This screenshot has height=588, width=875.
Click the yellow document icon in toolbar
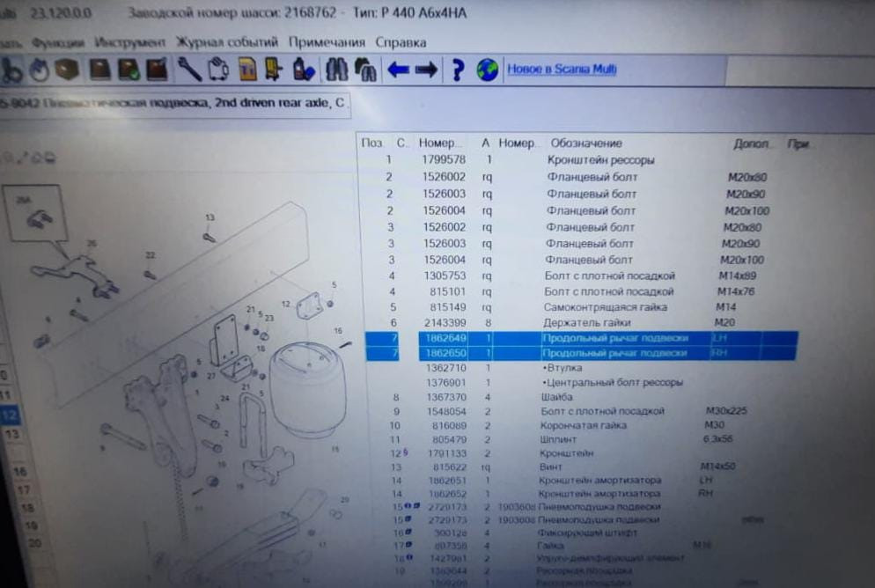pyautogui.click(x=248, y=70)
